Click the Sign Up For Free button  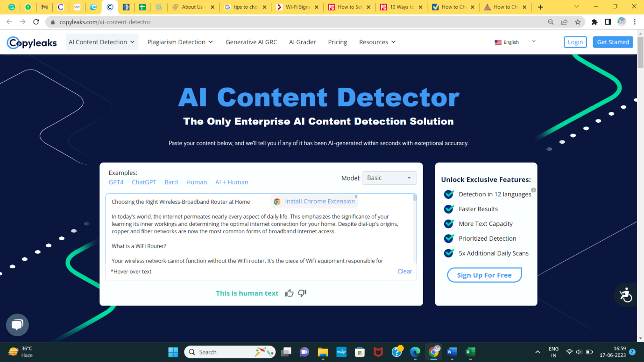(484, 275)
